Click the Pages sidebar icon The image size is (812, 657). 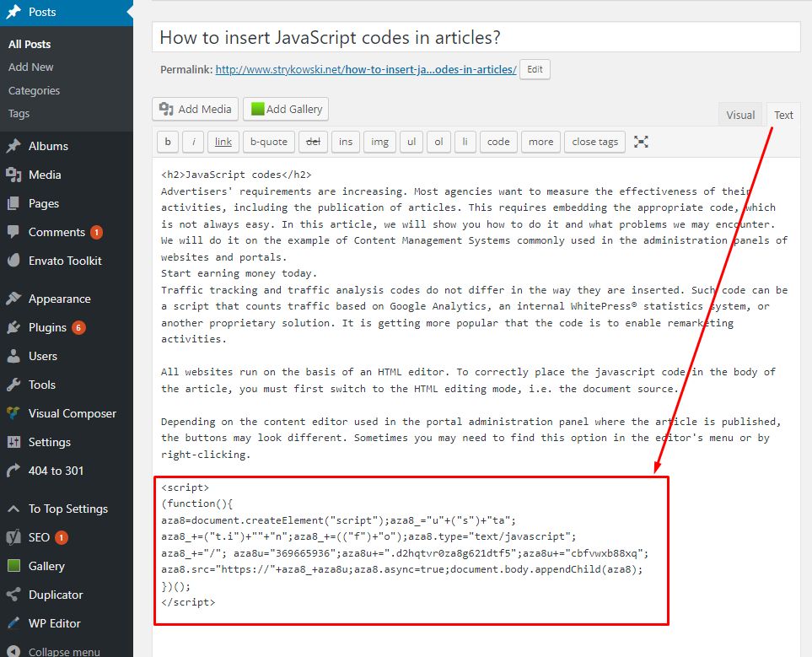(13, 203)
